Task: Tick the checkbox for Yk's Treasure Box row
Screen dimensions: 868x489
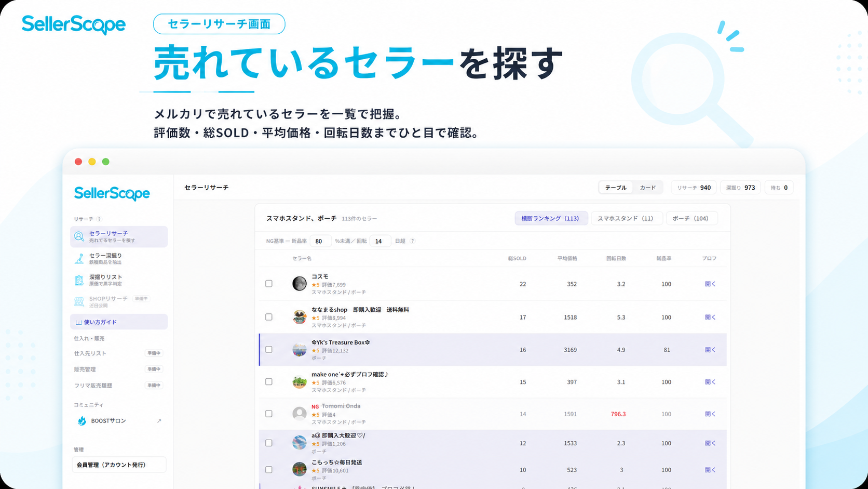Action: click(x=269, y=350)
